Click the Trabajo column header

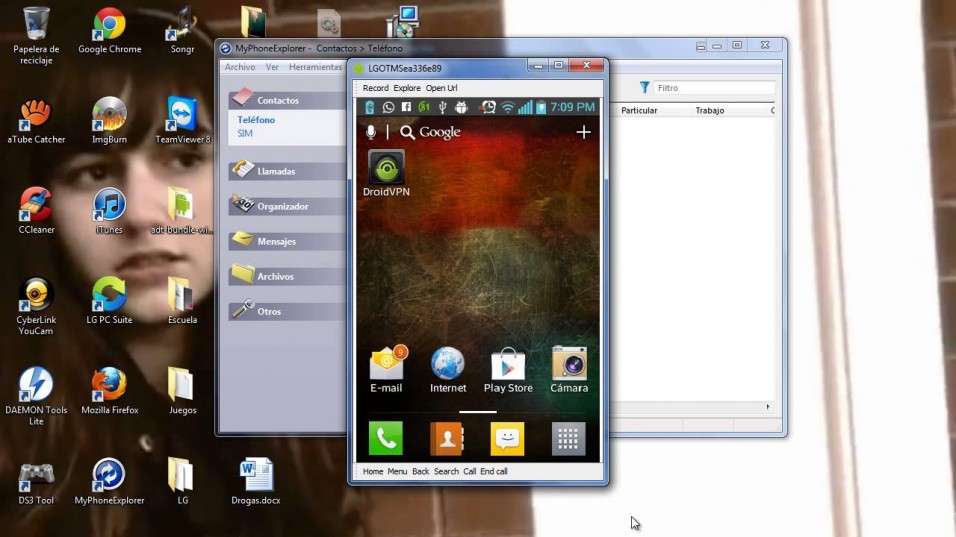click(710, 110)
